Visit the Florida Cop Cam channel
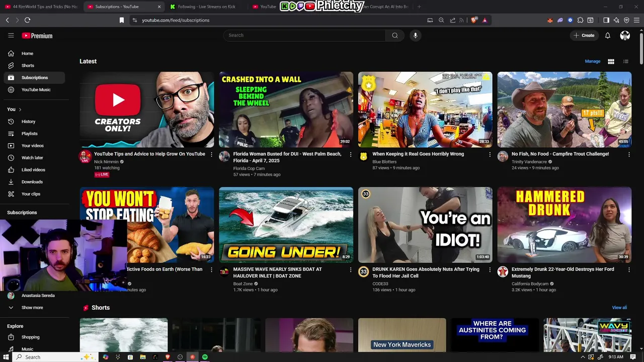This screenshot has width=644, height=362. pyautogui.click(x=249, y=168)
